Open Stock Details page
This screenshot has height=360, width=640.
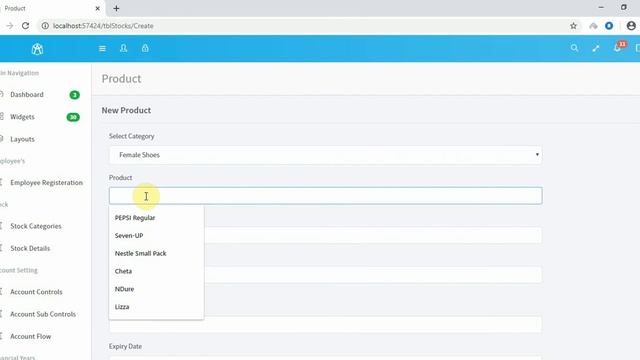click(30, 248)
